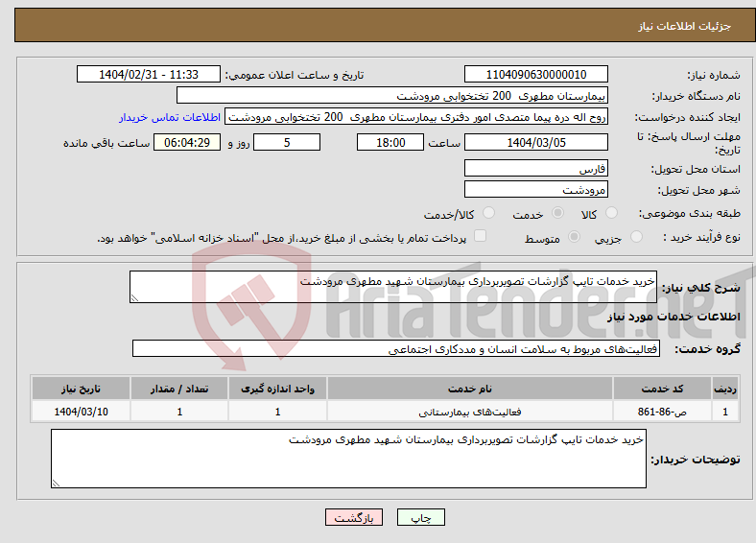Click the buyer name field بیمارستان مطهری

(392, 96)
